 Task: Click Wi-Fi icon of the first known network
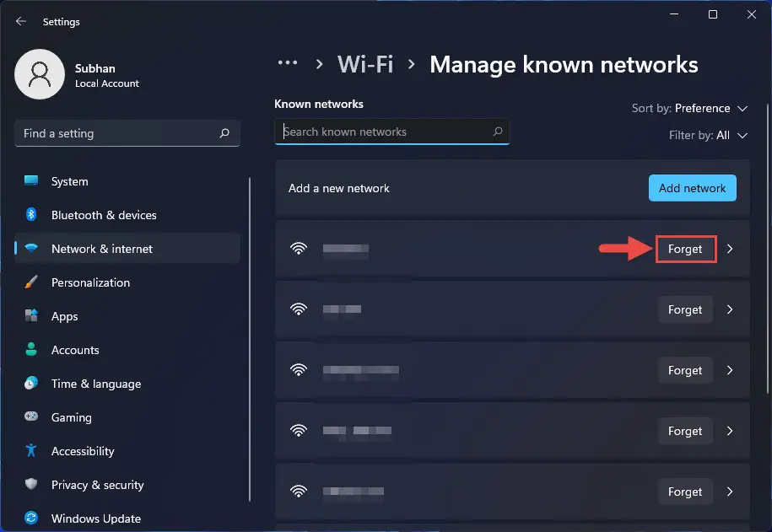tap(299, 248)
